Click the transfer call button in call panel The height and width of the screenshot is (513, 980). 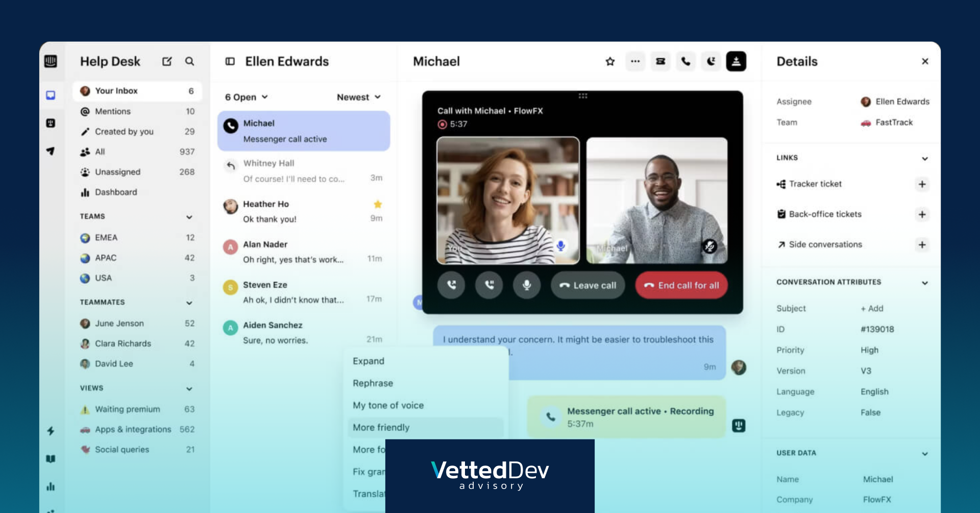pyautogui.click(x=451, y=285)
